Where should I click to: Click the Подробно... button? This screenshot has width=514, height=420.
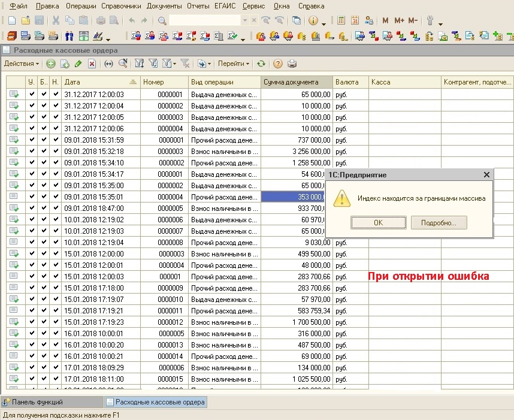point(439,223)
